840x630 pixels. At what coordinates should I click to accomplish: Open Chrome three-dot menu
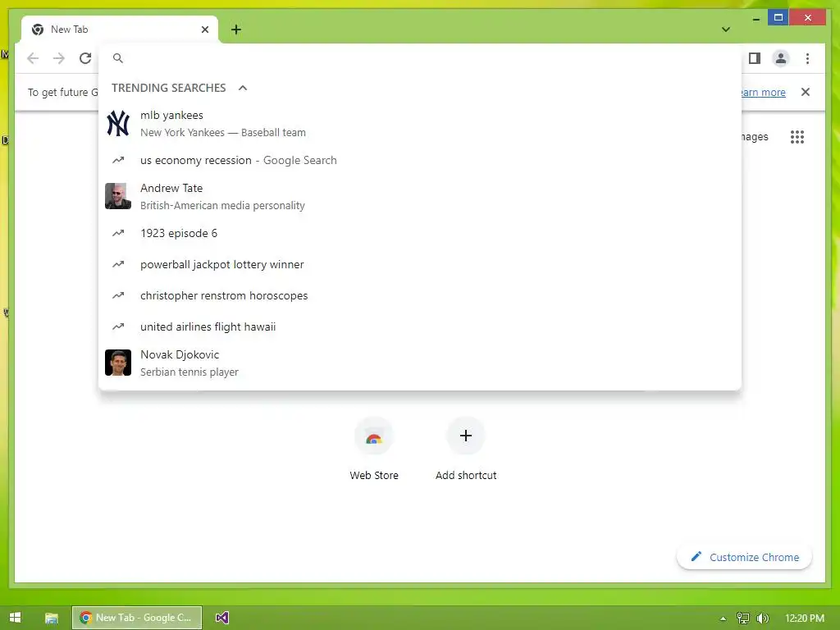(807, 58)
